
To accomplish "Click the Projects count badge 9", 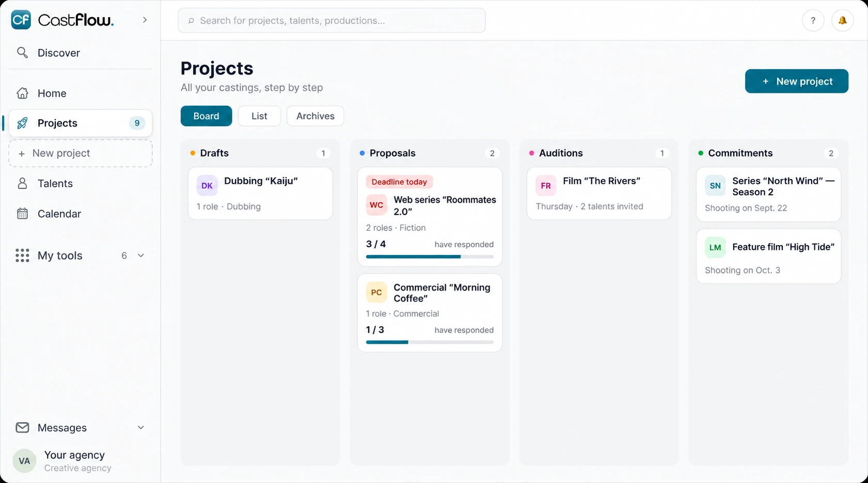I will 137,123.
